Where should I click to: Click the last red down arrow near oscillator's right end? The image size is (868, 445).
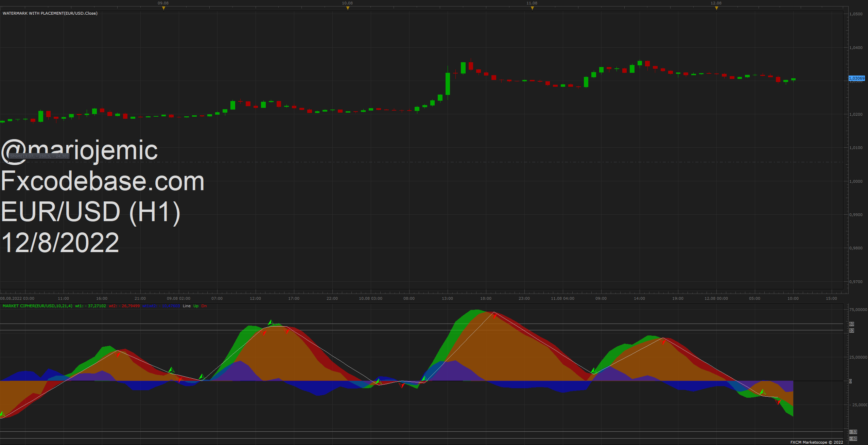[778, 402]
